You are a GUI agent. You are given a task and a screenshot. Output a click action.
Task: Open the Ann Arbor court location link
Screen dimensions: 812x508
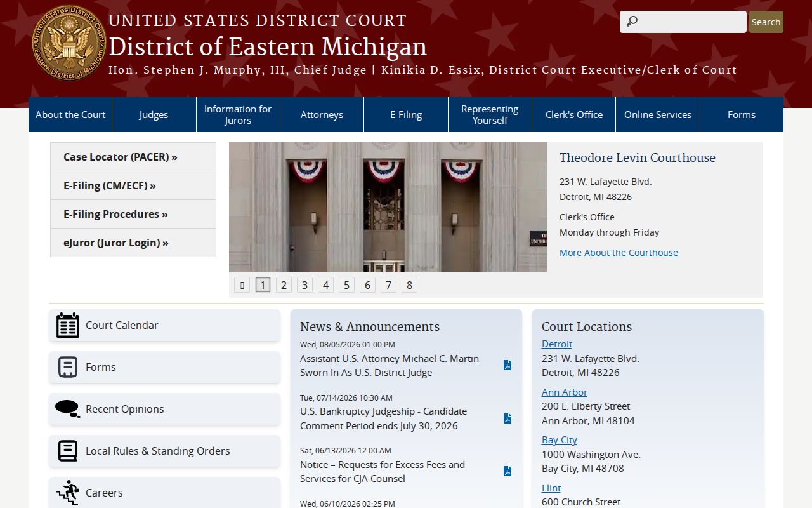coord(565,392)
